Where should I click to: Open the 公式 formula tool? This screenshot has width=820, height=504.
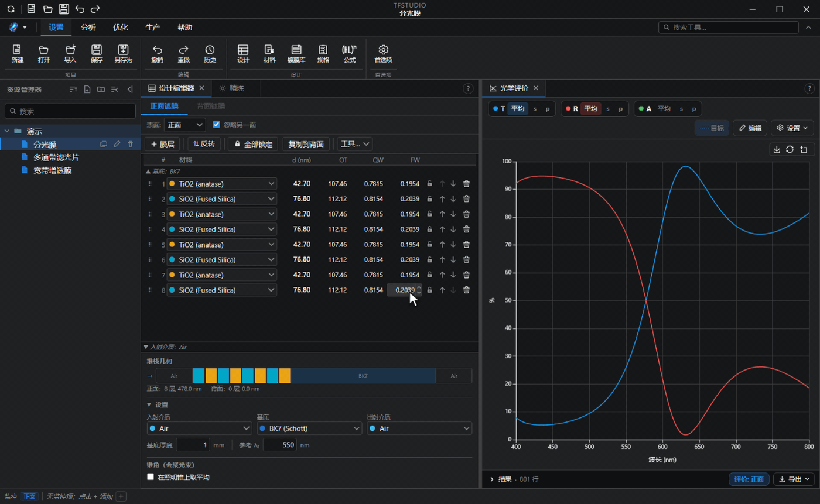click(350, 54)
